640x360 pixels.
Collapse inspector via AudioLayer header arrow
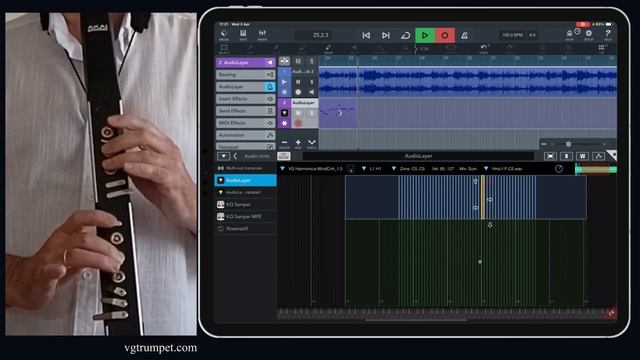click(270, 62)
